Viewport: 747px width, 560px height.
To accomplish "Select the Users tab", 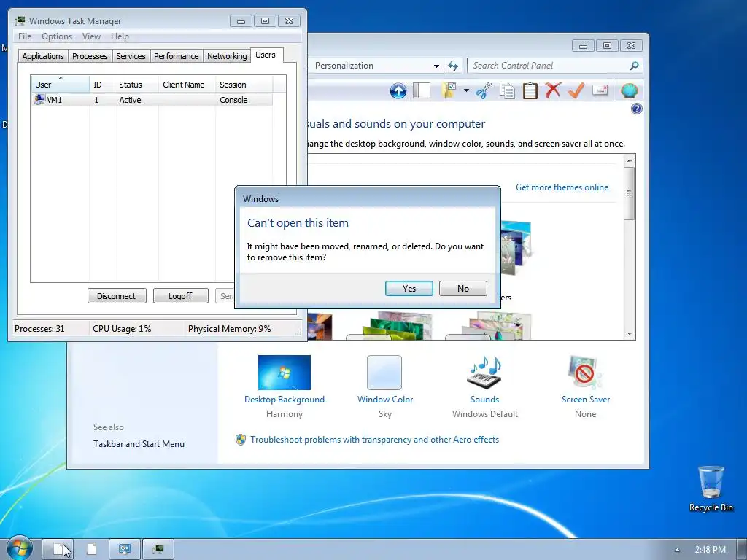I will (266, 55).
